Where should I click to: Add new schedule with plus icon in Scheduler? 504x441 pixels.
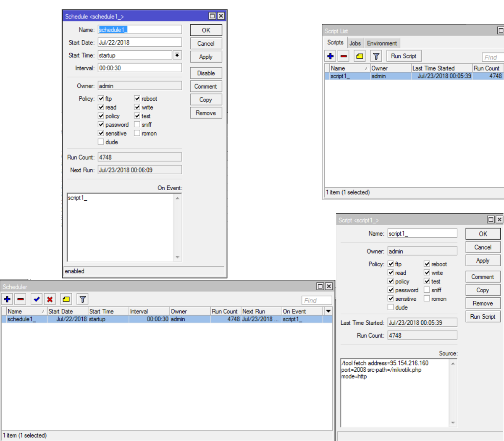click(x=8, y=299)
